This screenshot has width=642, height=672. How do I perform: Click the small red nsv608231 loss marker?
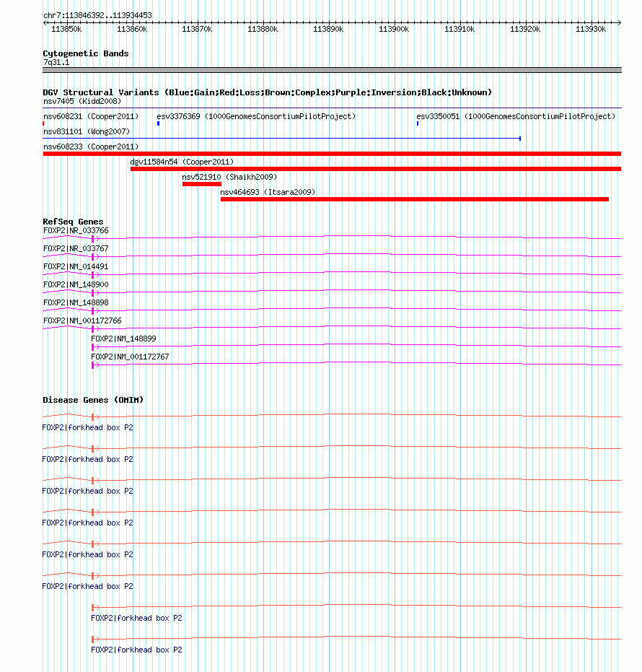[44, 123]
